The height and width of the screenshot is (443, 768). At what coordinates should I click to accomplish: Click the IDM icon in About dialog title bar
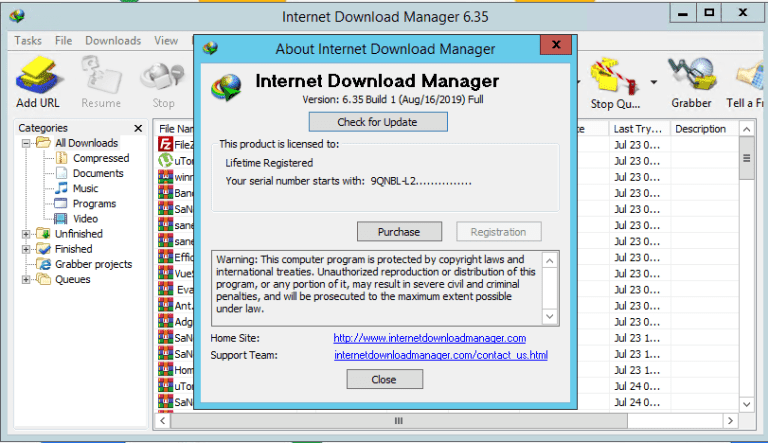click(x=211, y=49)
